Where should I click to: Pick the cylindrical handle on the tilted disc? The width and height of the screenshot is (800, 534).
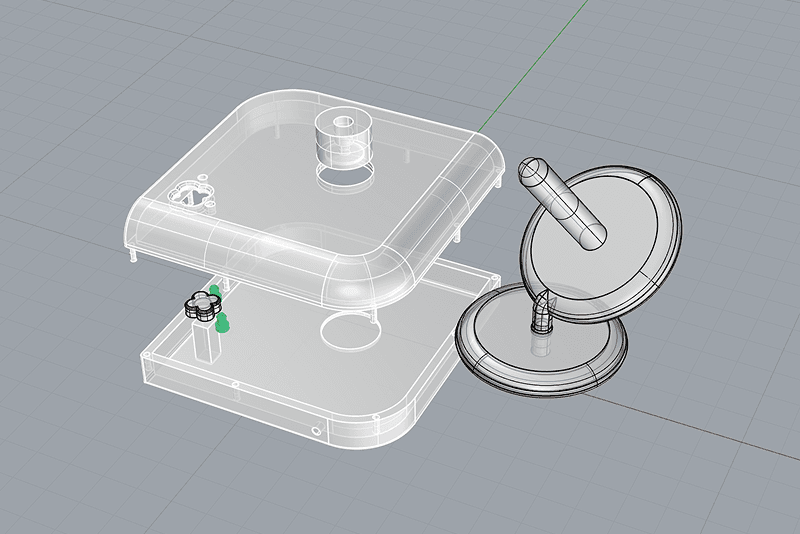pyautogui.click(x=562, y=205)
